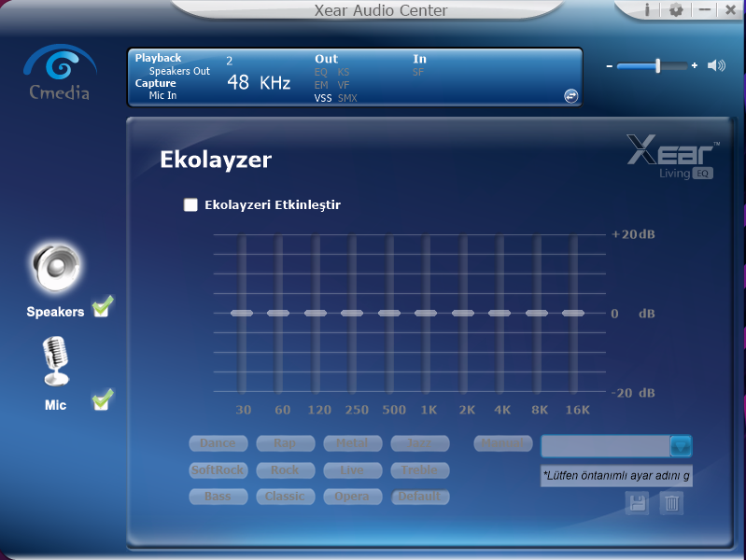Select the Live preset
This screenshot has width=746, height=560.
[352, 470]
